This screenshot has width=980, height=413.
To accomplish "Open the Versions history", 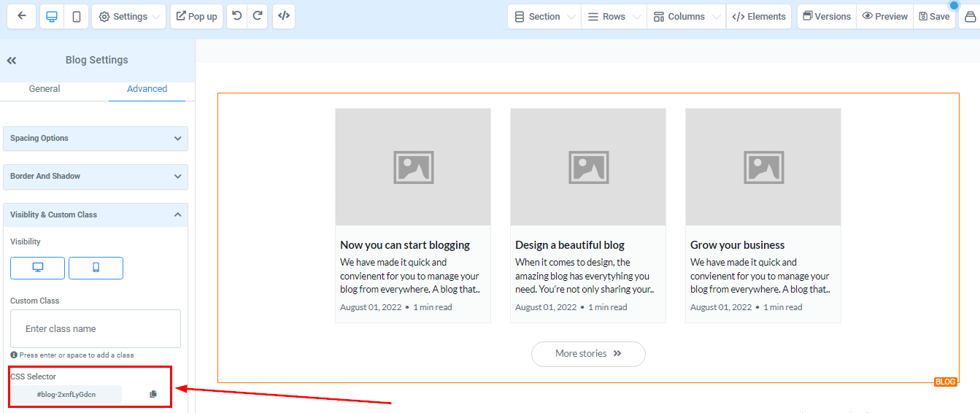I will click(827, 16).
